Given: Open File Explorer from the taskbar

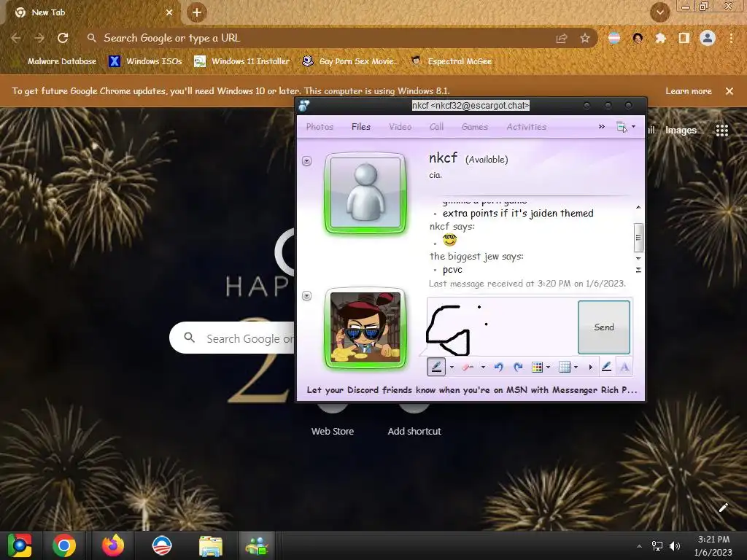Looking at the screenshot, I should 211,545.
